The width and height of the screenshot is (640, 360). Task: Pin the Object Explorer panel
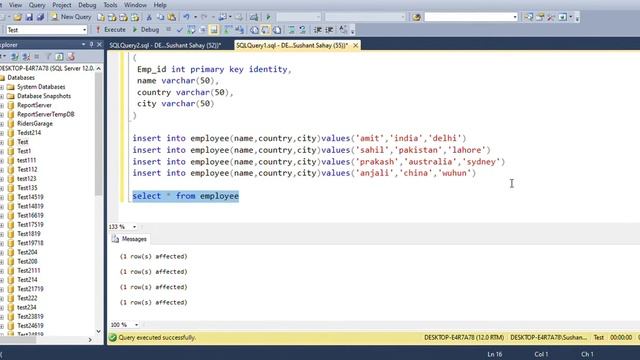91,44
